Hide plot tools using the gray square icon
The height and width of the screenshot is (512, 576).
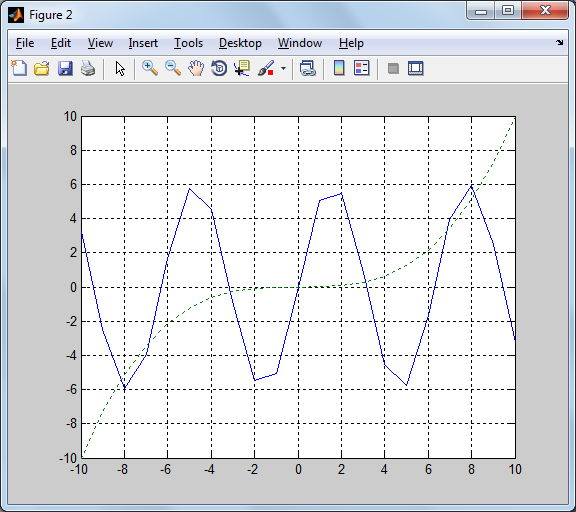393,69
